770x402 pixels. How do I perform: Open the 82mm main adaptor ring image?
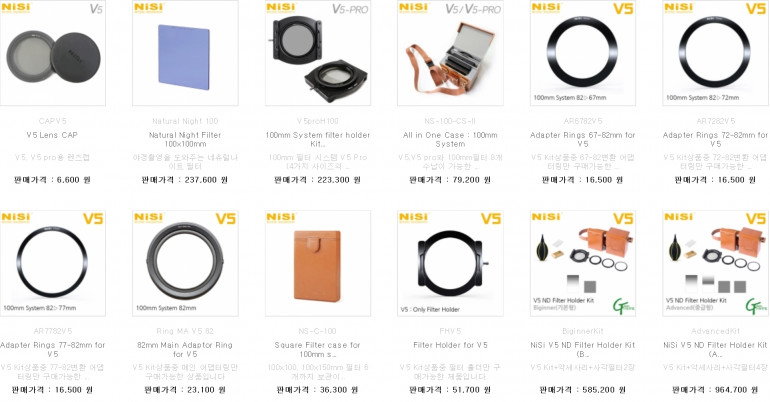tap(185, 264)
